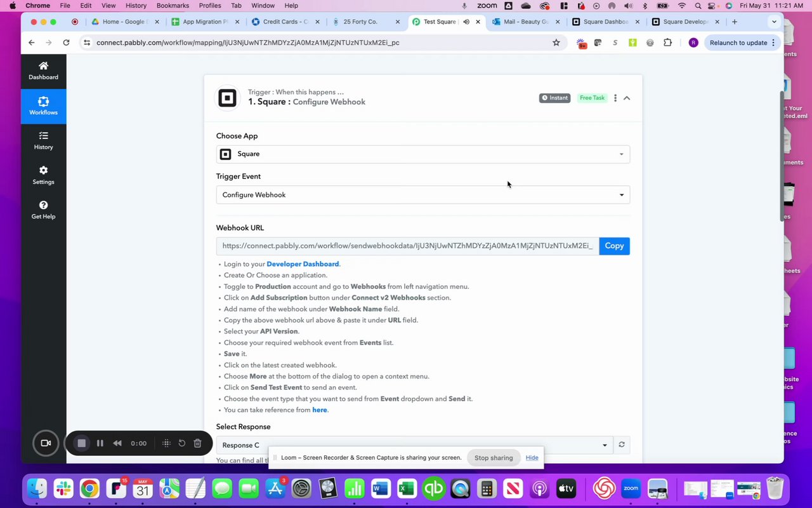Viewport: 812px width, 508px height.
Task: Click the page vertical scrollbar
Action: [x=782, y=156]
